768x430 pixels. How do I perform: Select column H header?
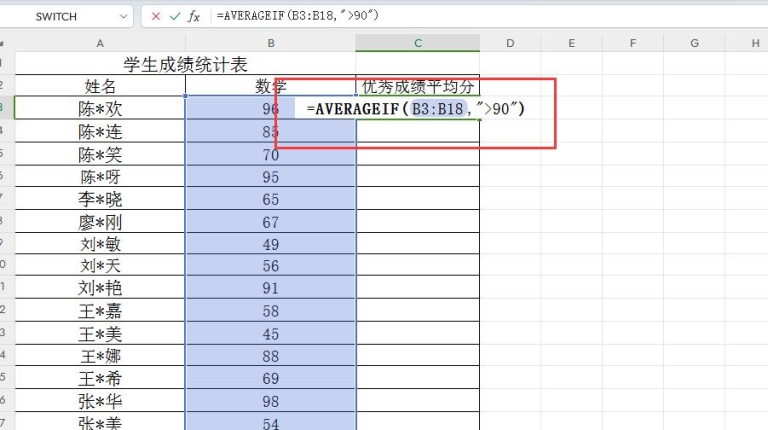coord(755,43)
